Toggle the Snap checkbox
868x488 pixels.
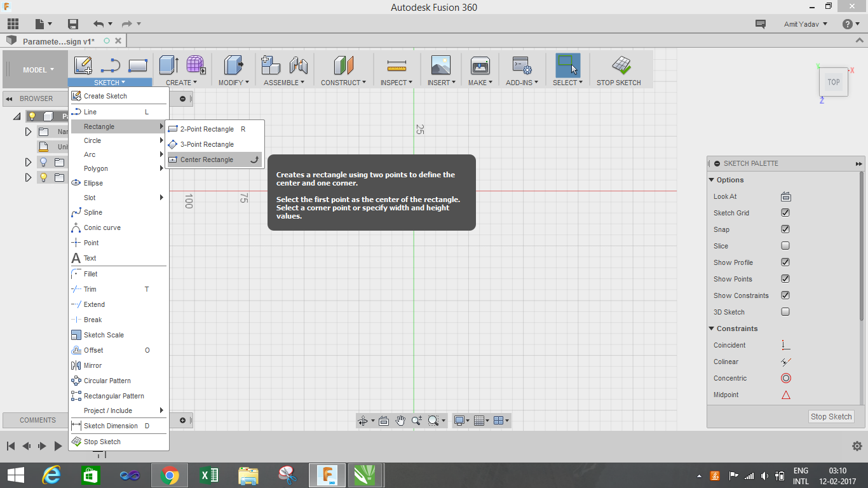pyautogui.click(x=785, y=229)
